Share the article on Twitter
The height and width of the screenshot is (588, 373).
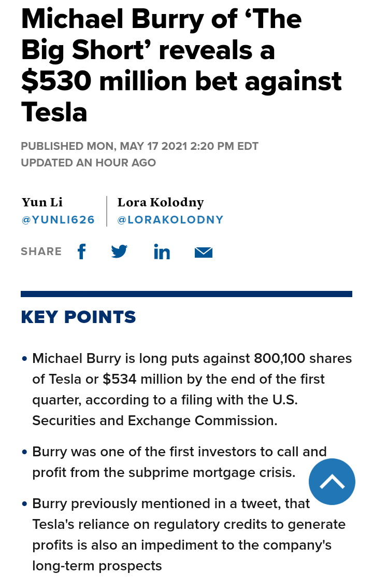119,252
